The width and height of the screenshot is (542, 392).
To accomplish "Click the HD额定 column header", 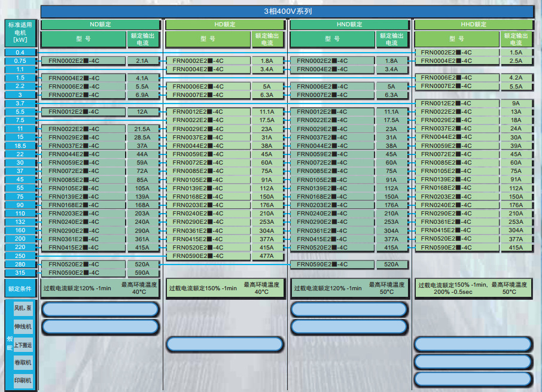I will point(224,25).
